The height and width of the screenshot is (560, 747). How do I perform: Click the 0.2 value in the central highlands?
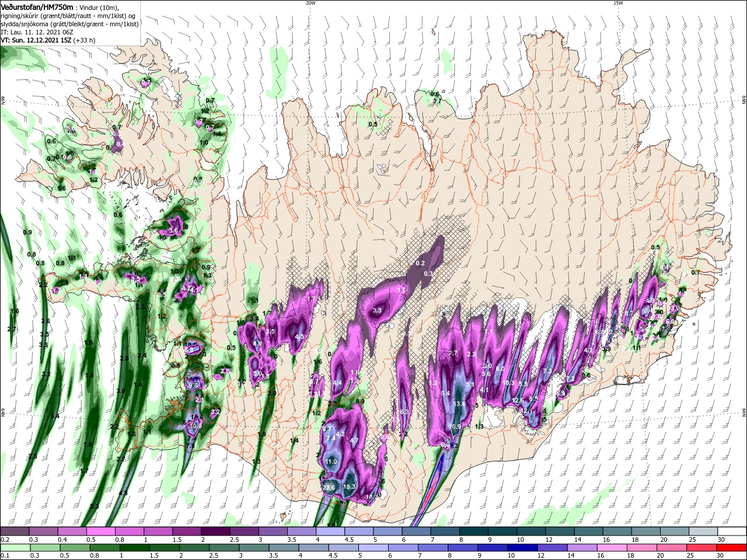tap(420, 264)
